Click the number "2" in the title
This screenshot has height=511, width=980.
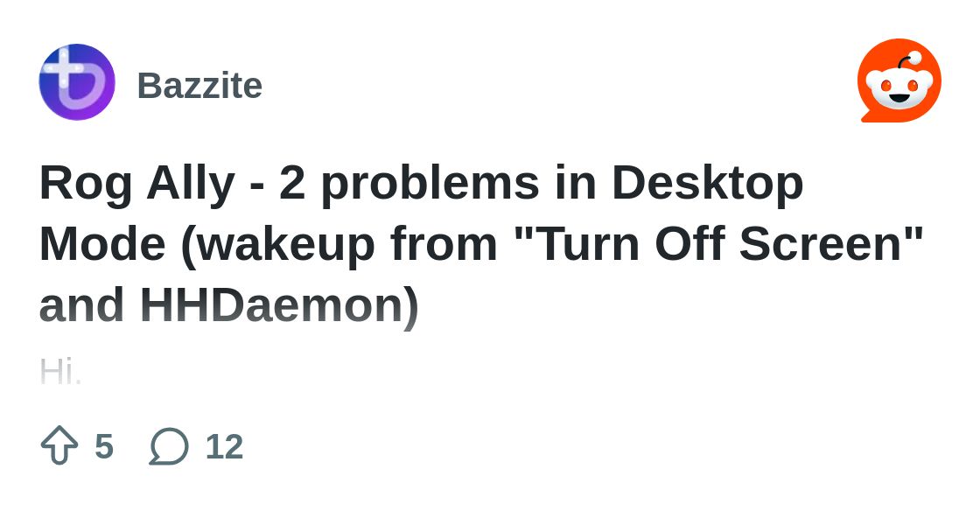tap(293, 184)
